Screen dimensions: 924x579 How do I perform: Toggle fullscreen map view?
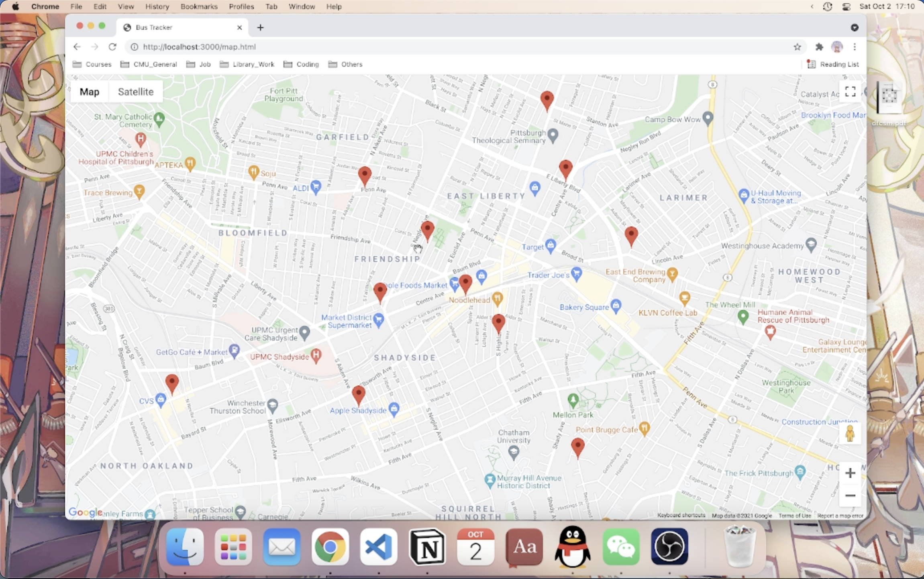point(850,92)
